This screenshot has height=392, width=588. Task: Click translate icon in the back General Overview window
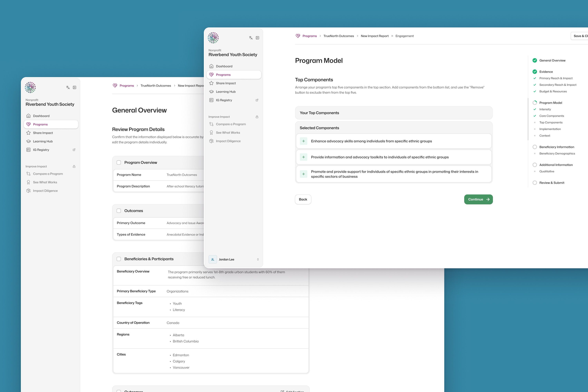68,87
